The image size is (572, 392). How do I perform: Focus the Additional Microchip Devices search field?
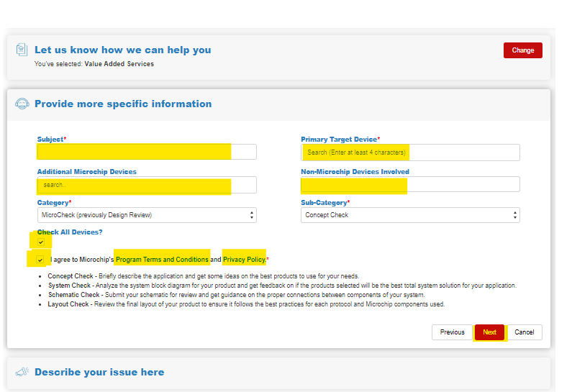147,185
